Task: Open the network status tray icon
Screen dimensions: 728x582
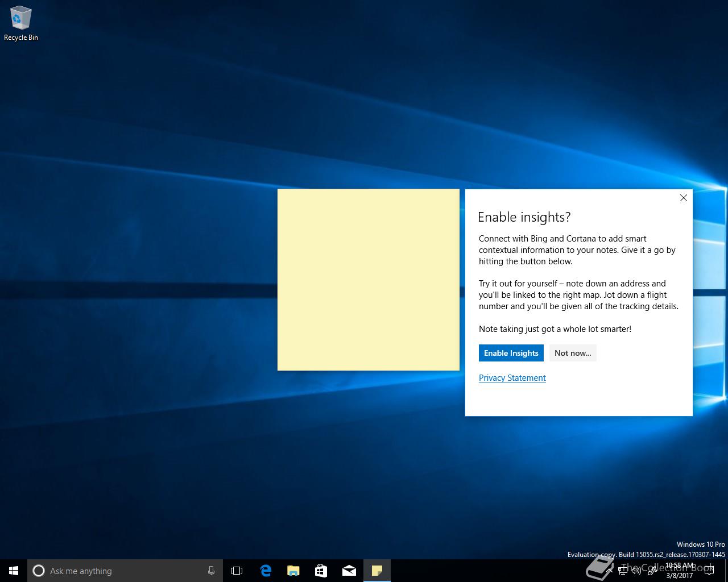Action: 623,571
